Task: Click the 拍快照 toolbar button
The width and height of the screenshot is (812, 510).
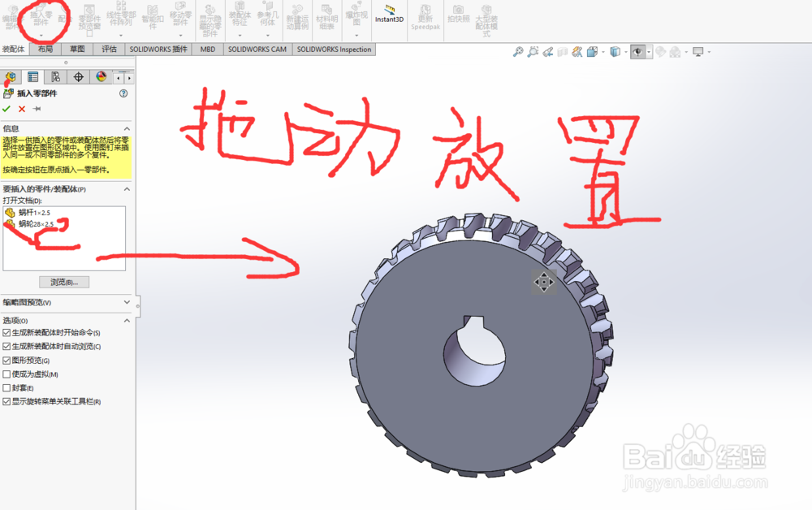Action: tap(458, 15)
